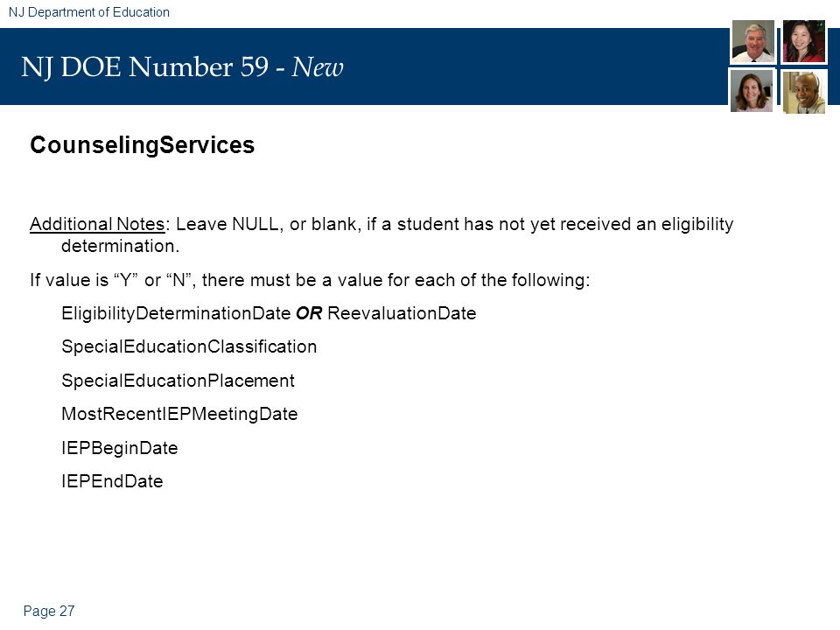The height and width of the screenshot is (630, 840).
Task: Click the bold OR between field names
Action: tap(309, 313)
